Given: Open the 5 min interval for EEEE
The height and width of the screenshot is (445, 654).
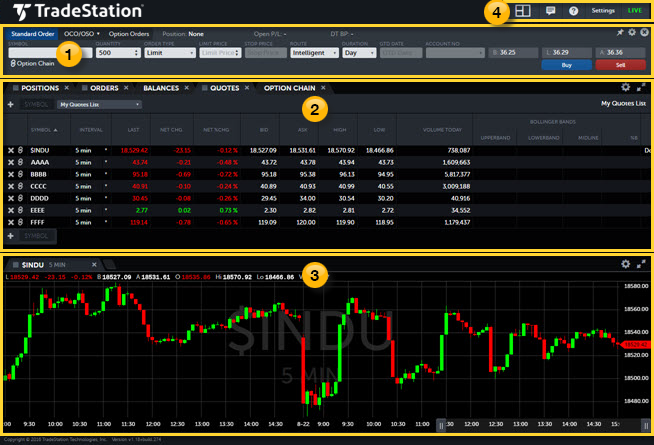Looking at the screenshot, I should (x=83, y=211).
